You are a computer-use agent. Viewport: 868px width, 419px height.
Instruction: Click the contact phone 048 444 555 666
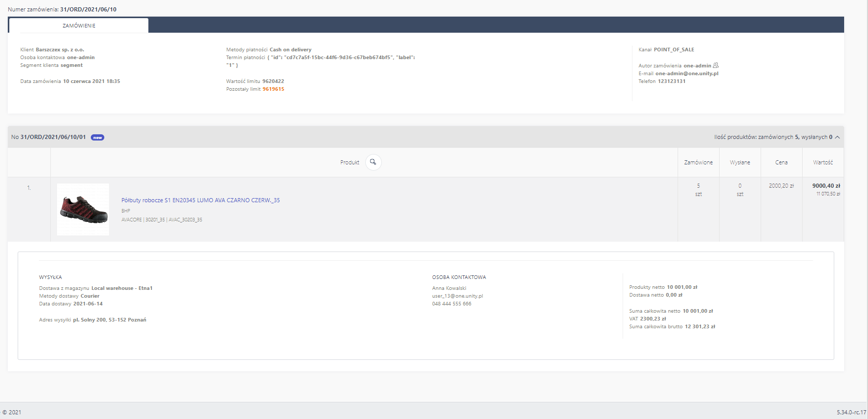[452, 304]
